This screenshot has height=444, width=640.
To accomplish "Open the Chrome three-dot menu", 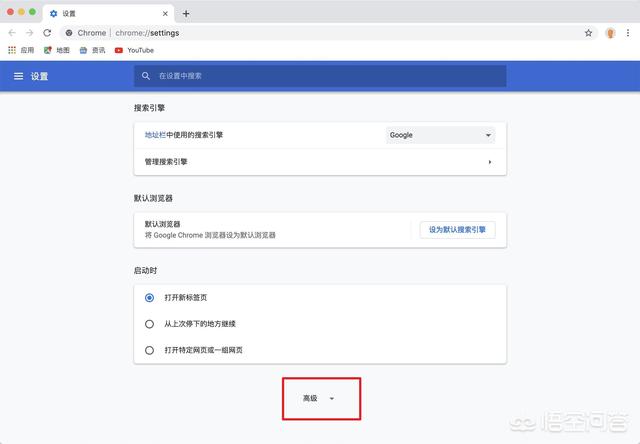I will [x=628, y=33].
